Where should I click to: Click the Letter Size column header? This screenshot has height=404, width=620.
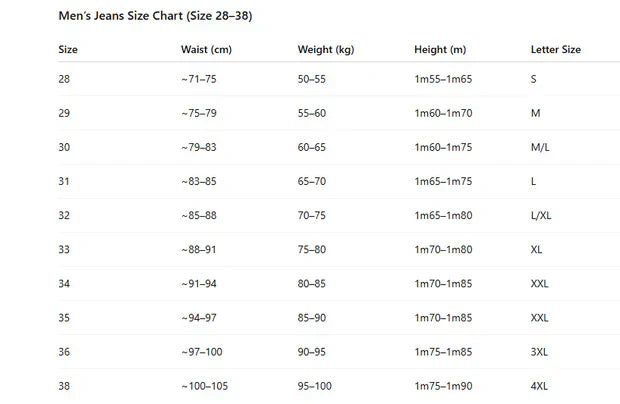(x=556, y=49)
